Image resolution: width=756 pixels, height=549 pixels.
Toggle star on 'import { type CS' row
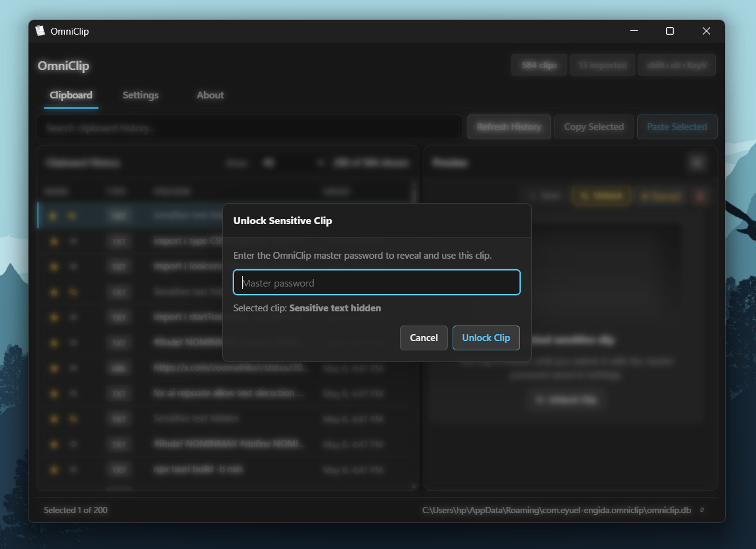(53, 241)
